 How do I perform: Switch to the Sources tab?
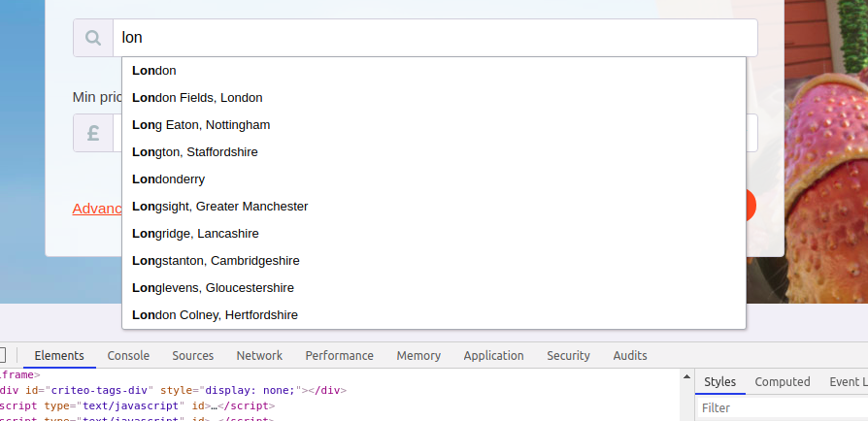pyautogui.click(x=192, y=355)
